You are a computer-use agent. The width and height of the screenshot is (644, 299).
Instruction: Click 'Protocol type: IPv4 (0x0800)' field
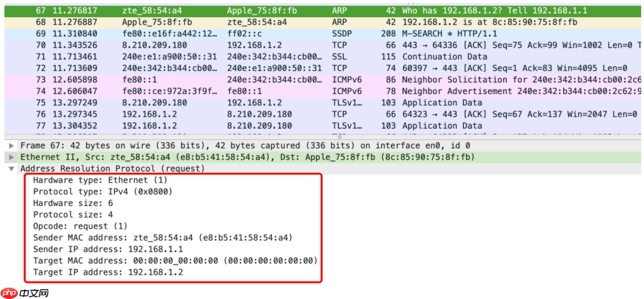[x=103, y=192]
